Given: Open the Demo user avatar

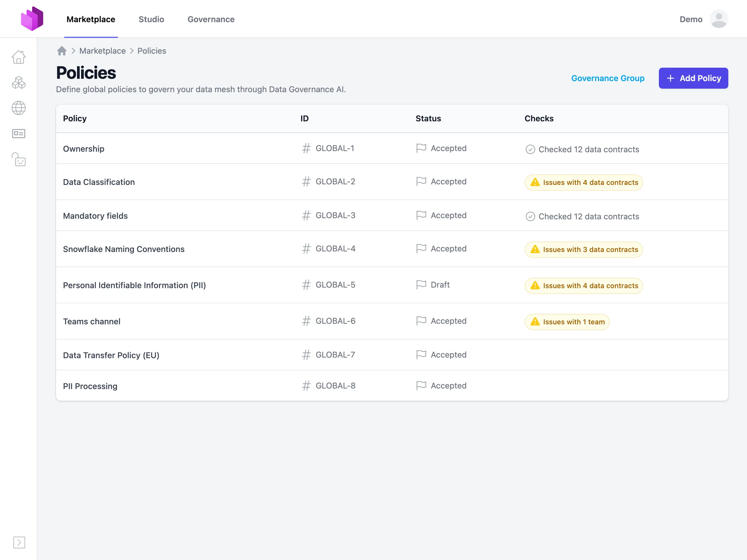Looking at the screenshot, I should coord(719,19).
